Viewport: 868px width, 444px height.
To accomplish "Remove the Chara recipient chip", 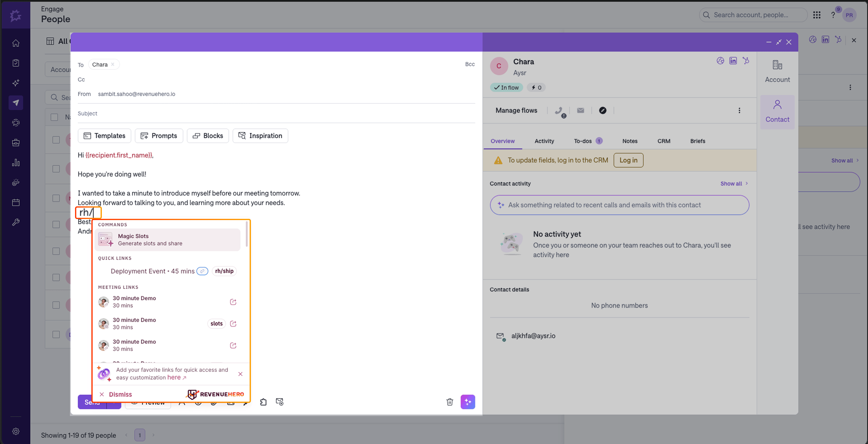I will (x=113, y=64).
